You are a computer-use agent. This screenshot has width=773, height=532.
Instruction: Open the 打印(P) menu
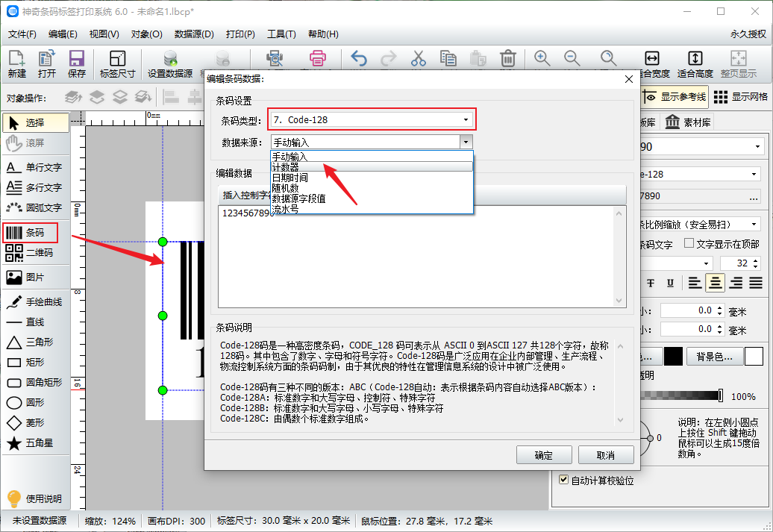click(x=240, y=34)
